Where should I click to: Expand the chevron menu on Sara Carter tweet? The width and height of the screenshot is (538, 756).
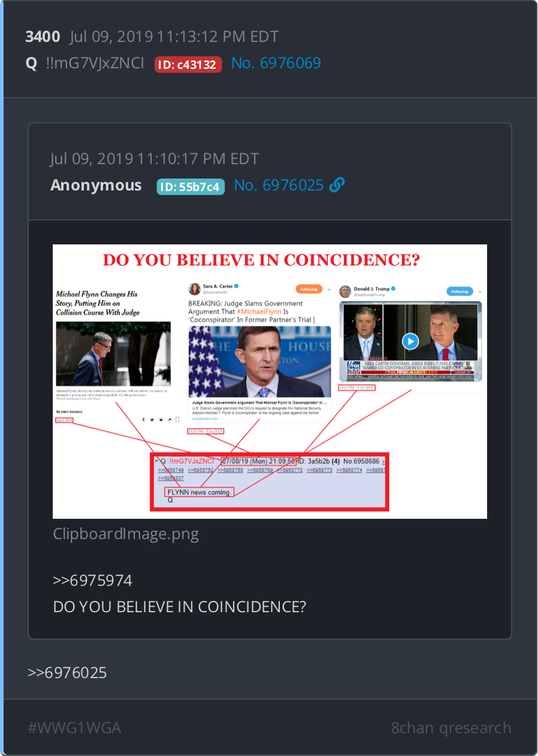329,289
